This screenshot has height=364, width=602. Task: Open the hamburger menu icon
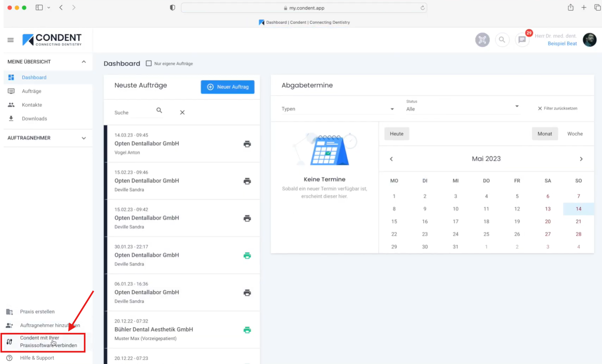click(x=11, y=40)
